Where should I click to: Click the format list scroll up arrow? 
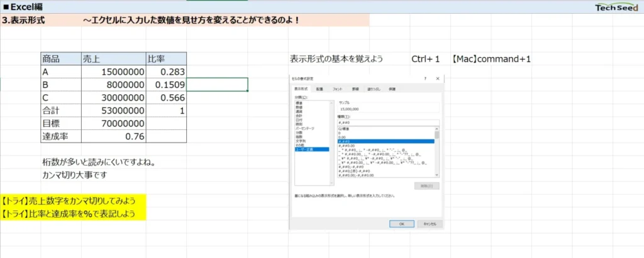click(x=436, y=129)
